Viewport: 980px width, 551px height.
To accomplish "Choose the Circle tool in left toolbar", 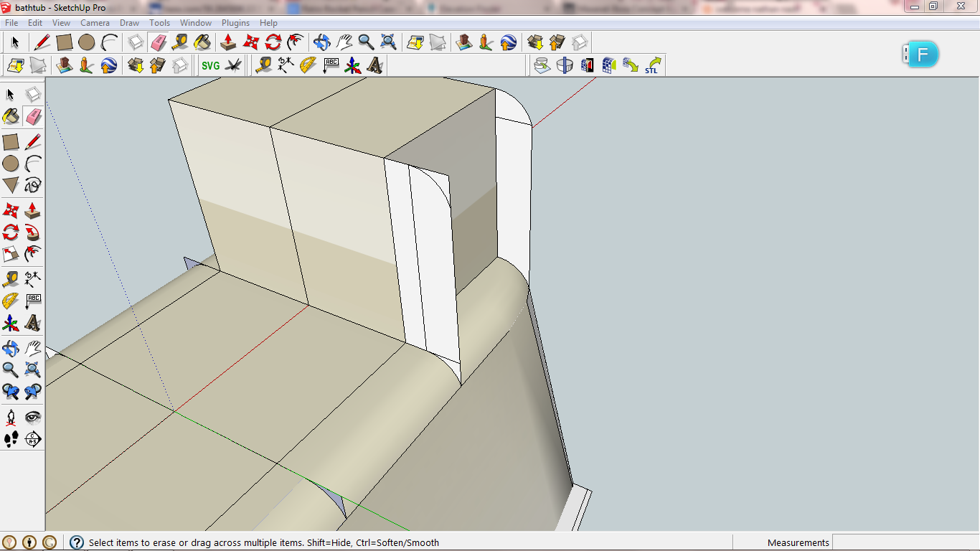I will [11, 164].
